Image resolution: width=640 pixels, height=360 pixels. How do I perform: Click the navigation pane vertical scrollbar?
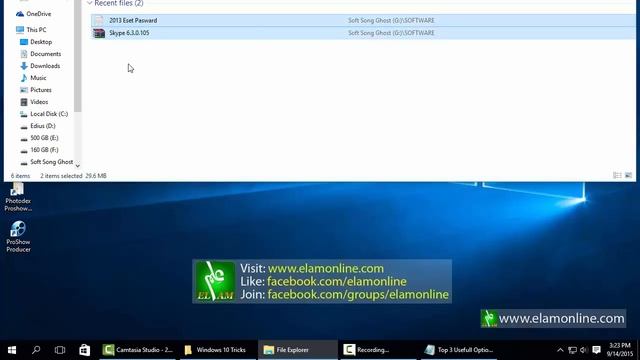[78, 56]
